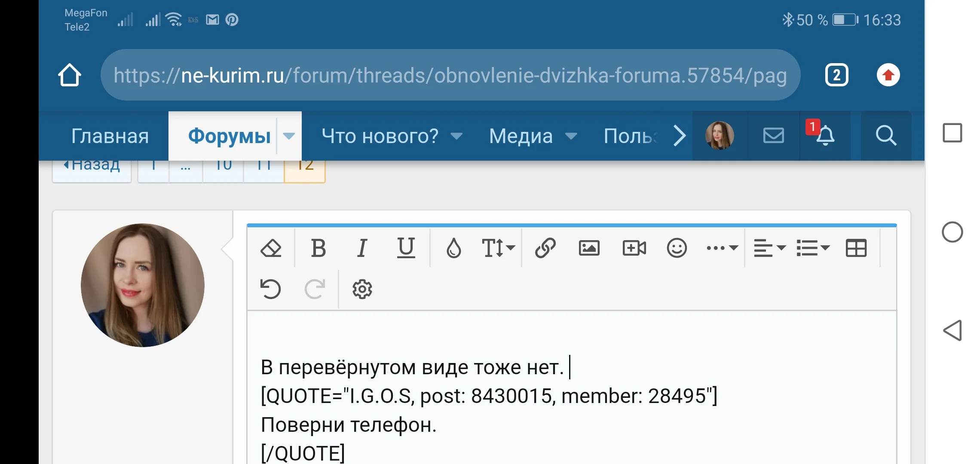Open the notifications bell with alert badge

[825, 136]
